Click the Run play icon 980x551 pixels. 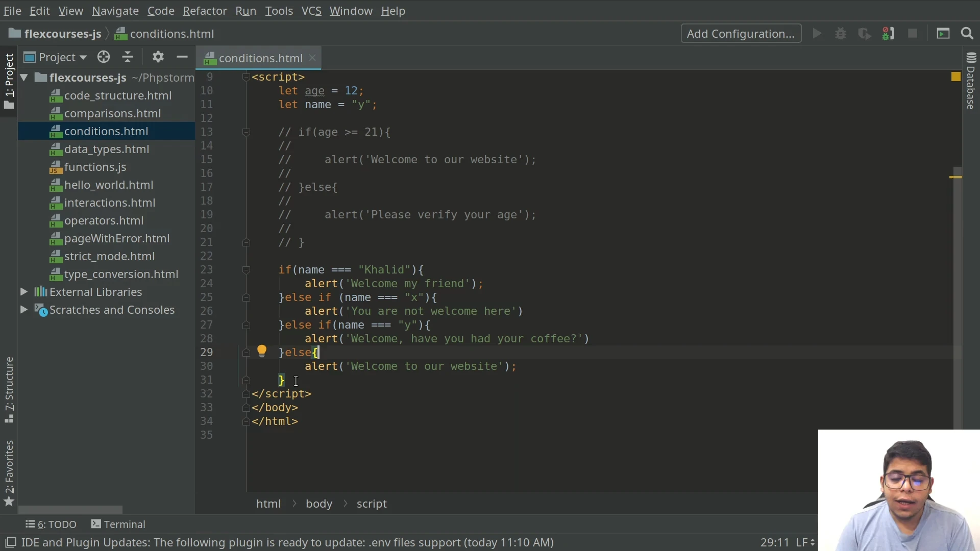click(x=817, y=34)
